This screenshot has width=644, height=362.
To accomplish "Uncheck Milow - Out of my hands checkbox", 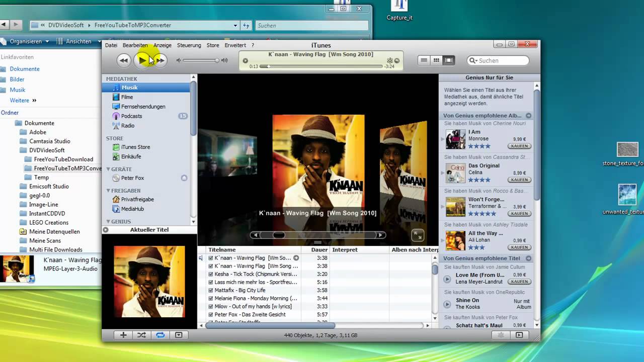I will point(211,306).
